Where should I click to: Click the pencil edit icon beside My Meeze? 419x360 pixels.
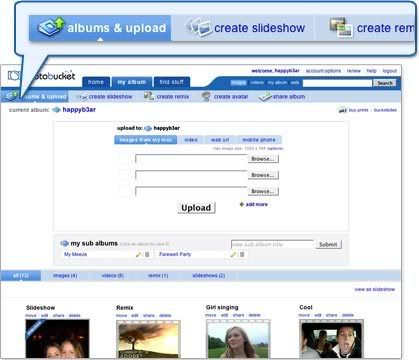138,255
